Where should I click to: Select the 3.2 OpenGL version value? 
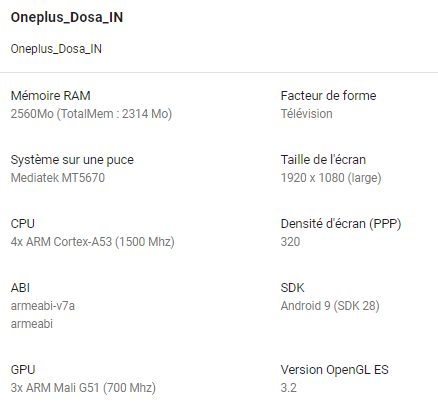(289, 388)
